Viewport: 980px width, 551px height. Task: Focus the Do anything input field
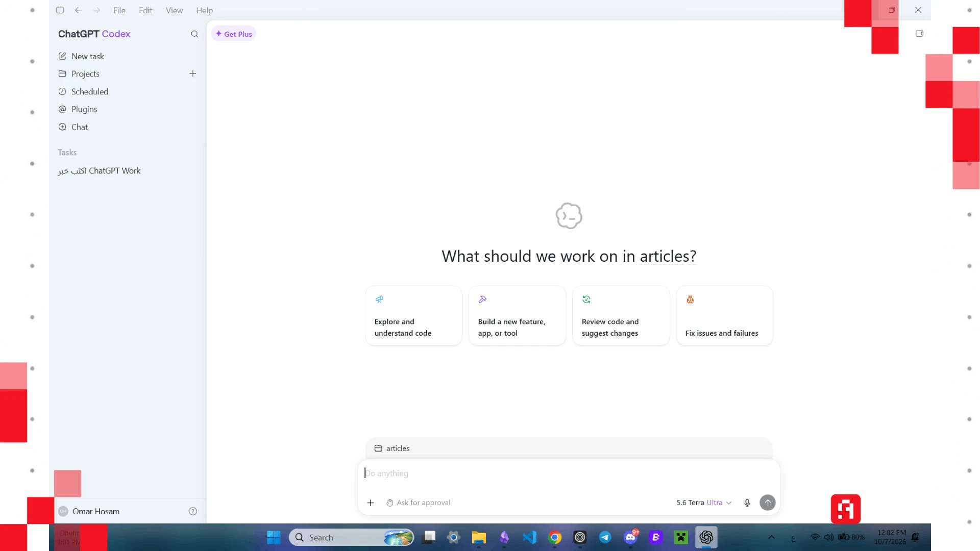pos(569,473)
